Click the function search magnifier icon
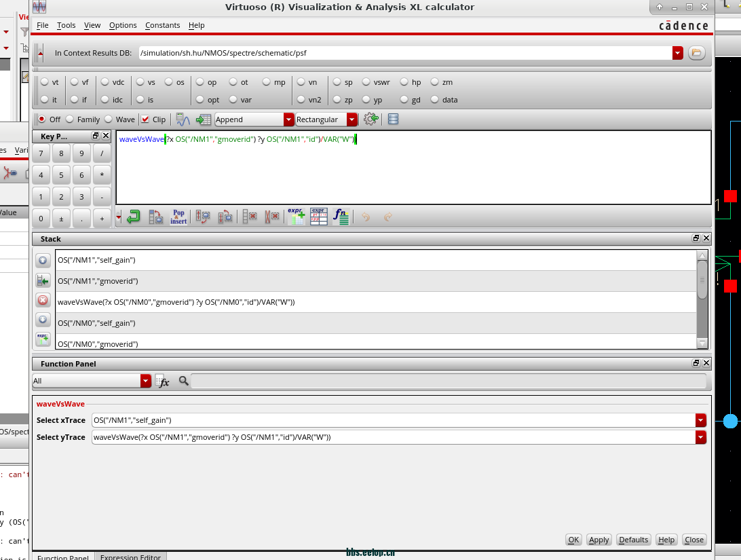Viewport: 741px width, 560px height. click(184, 380)
